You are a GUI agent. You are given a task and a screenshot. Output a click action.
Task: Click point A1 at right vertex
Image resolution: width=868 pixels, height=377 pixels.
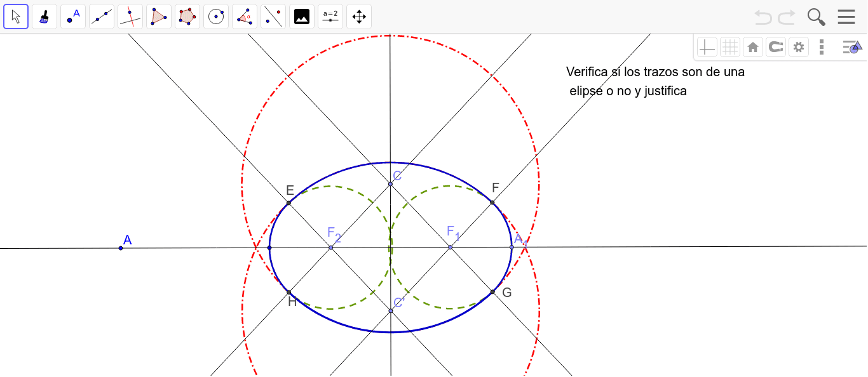click(512, 247)
